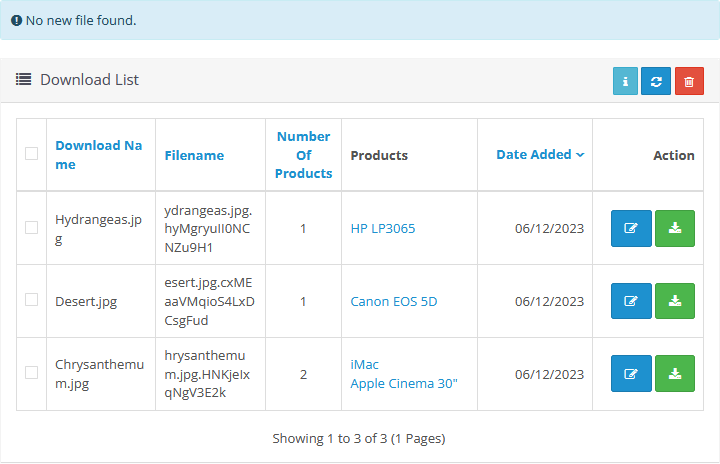
Task: Download the Hydrangeas.jpg file
Action: [x=674, y=228]
